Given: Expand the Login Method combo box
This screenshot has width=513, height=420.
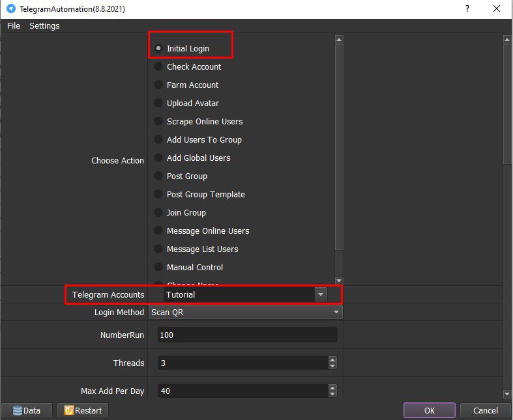Looking at the screenshot, I should point(246,312).
